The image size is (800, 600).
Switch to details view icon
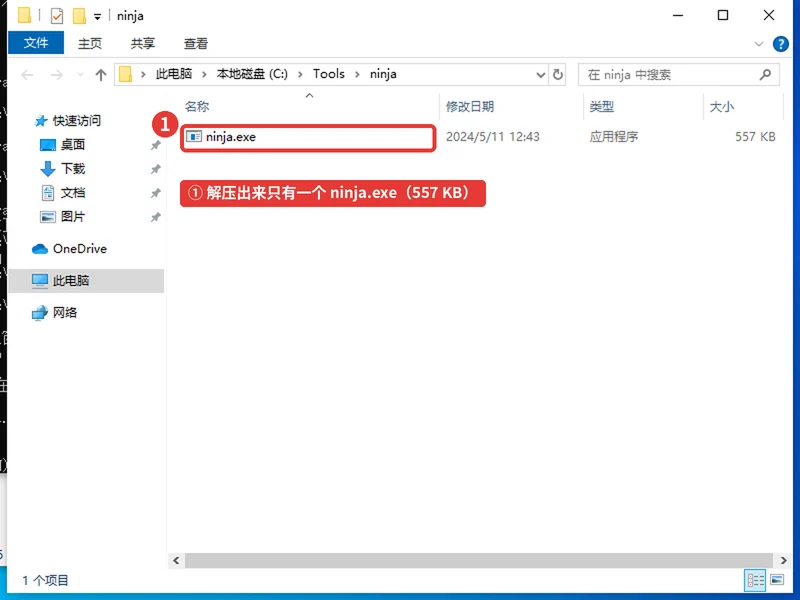coord(756,580)
